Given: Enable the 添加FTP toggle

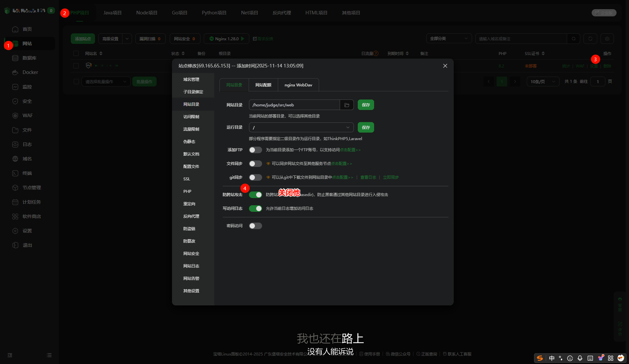Looking at the screenshot, I should 255,150.
